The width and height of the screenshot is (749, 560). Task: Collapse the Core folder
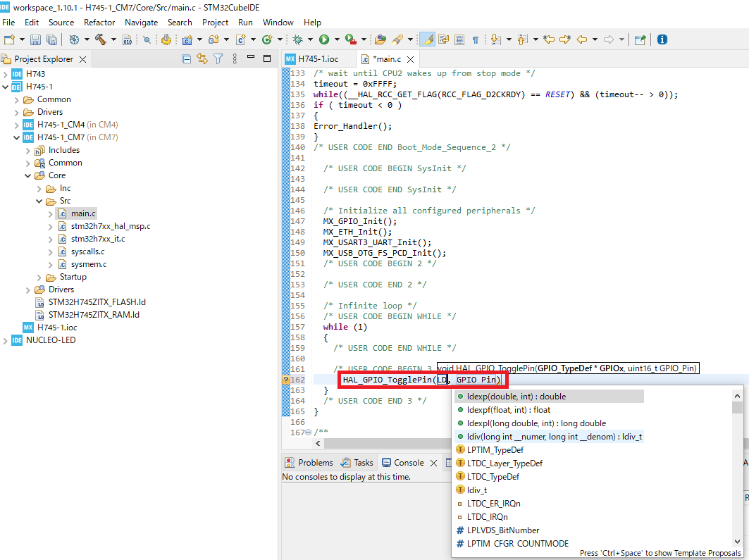(27, 175)
